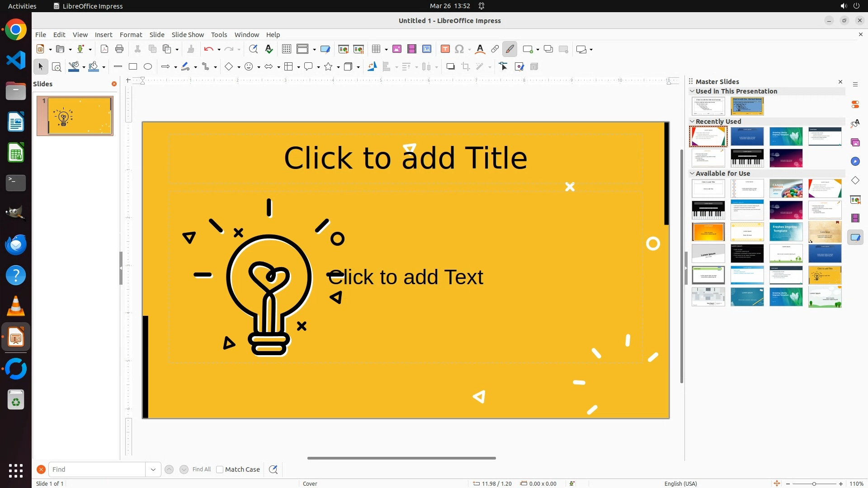Open the Format menu

click(x=131, y=35)
